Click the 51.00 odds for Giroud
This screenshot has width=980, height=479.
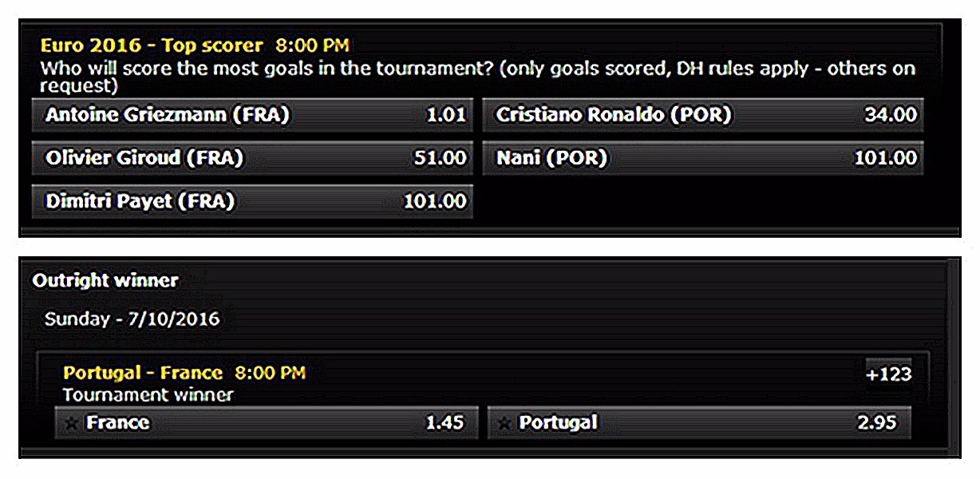pos(440,158)
